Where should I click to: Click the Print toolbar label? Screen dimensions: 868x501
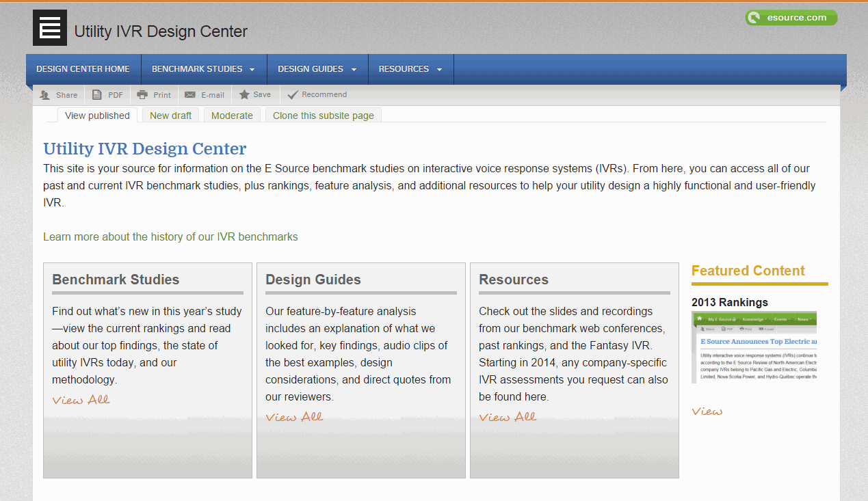pyautogui.click(x=162, y=95)
